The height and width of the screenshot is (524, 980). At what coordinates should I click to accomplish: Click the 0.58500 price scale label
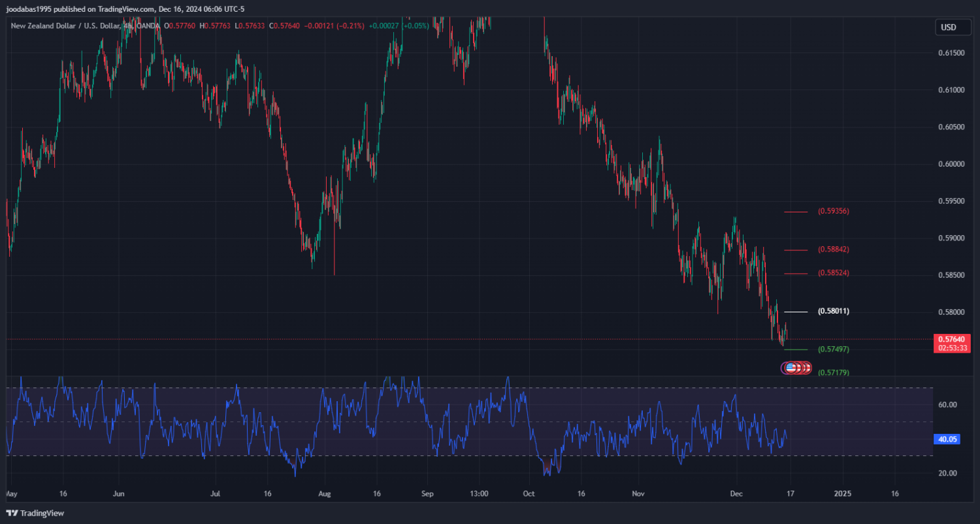click(x=952, y=276)
